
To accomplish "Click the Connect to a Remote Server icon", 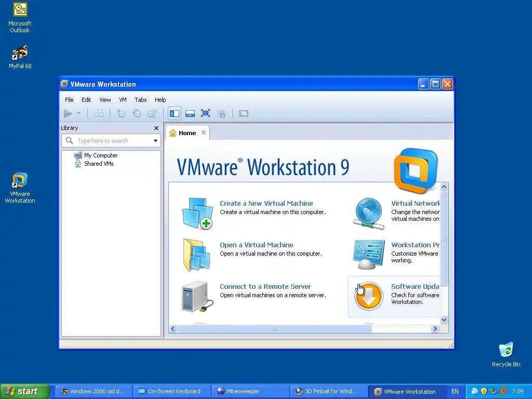I will pyautogui.click(x=197, y=297).
